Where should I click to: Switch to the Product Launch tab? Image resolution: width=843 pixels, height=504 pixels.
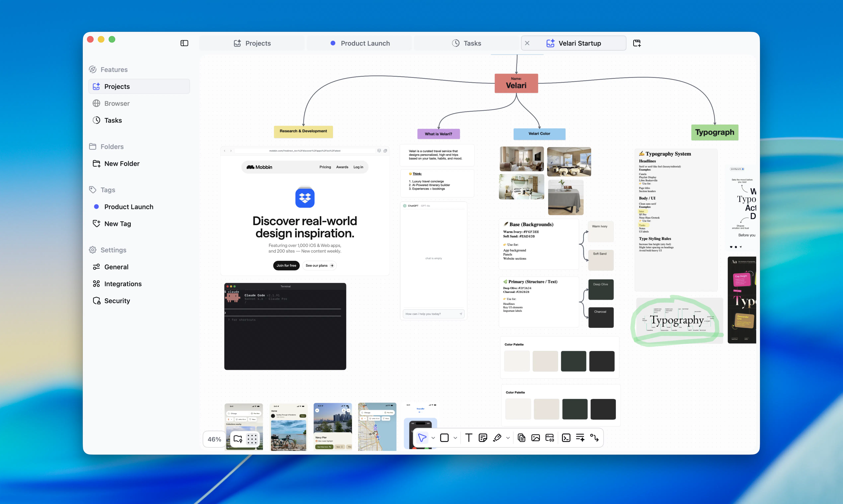click(360, 43)
